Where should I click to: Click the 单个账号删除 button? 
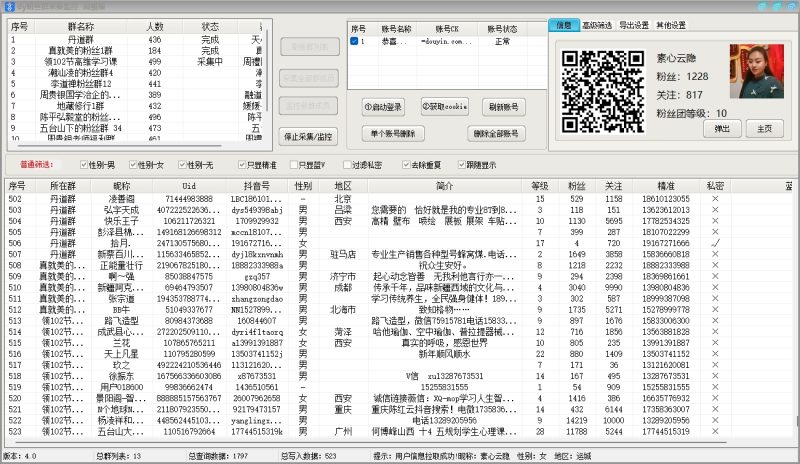coord(393,134)
